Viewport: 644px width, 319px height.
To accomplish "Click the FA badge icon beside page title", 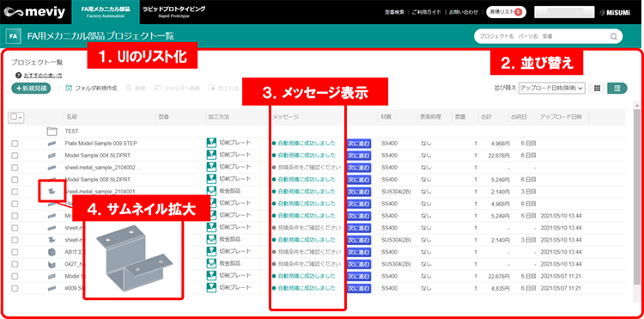I will coord(13,36).
